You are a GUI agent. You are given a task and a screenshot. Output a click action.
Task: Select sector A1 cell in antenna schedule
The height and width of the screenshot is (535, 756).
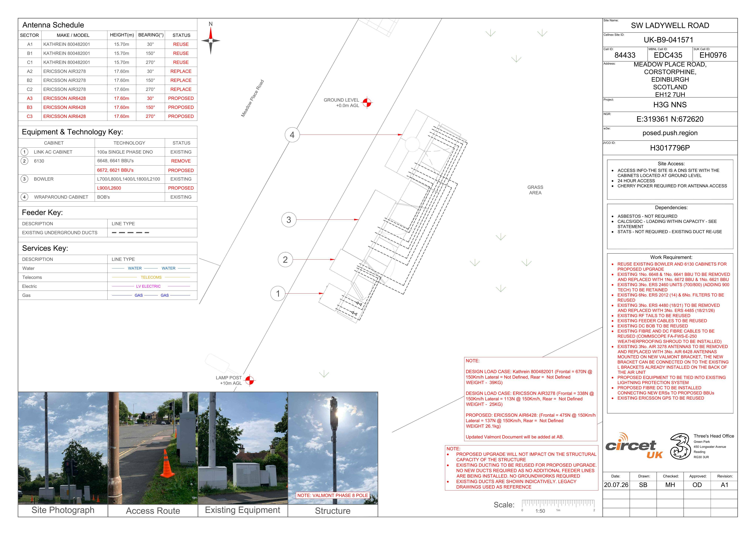[x=30, y=44]
